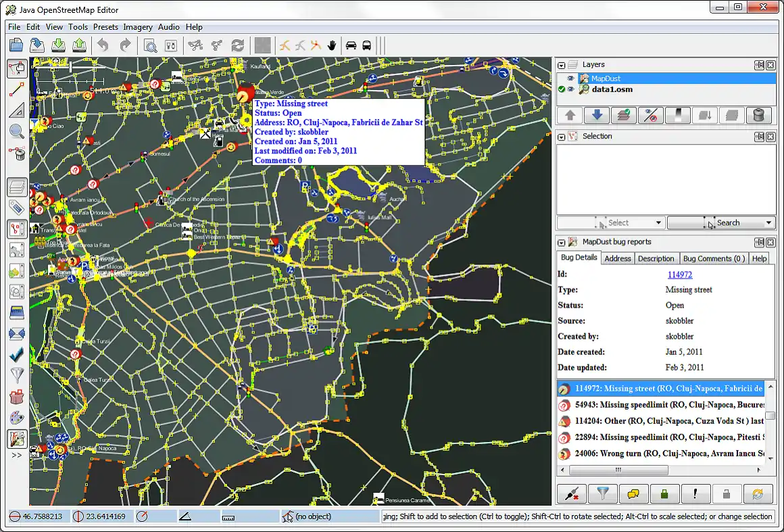Toggle active checkmark on data1.osm layer
Screen dimensions: 784x532
coord(562,89)
